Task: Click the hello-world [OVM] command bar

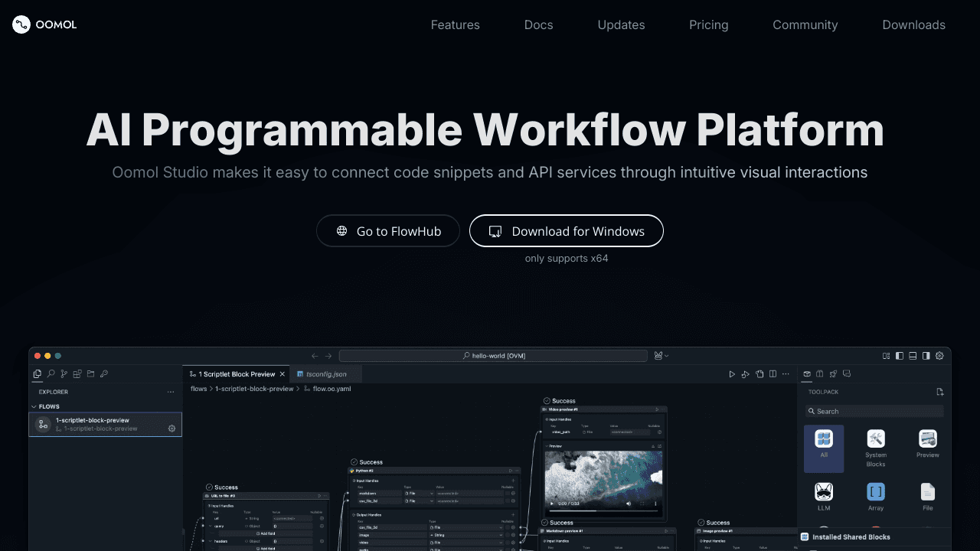Action: click(x=493, y=356)
